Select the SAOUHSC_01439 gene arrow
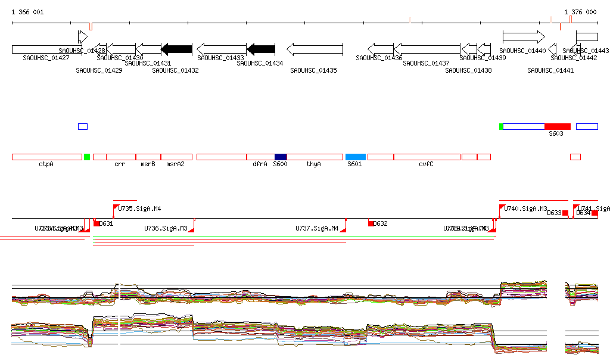The image size is (610, 364). click(484, 49)
